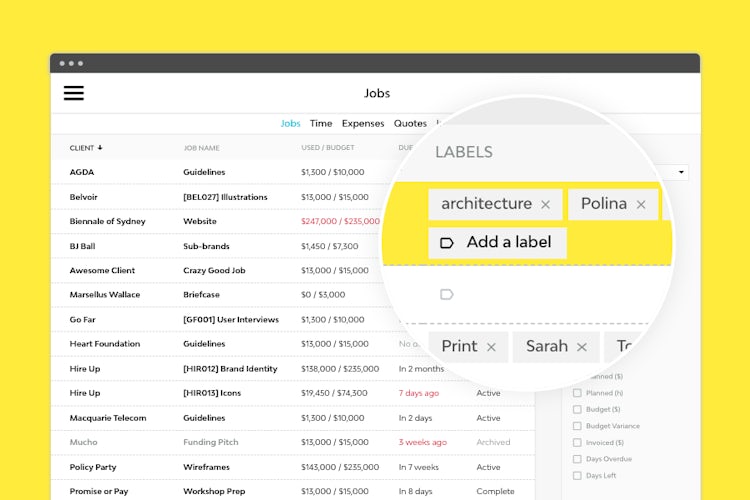Toggle the Invoiced ($) checkbox
The width and height of the screenshot is (750, 500).
coord(577,443)
